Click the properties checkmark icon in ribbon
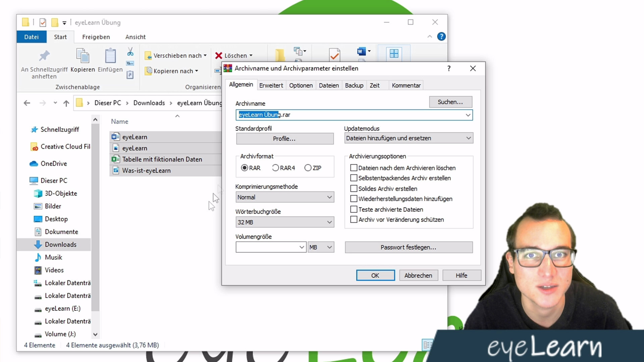 point(334,55)
